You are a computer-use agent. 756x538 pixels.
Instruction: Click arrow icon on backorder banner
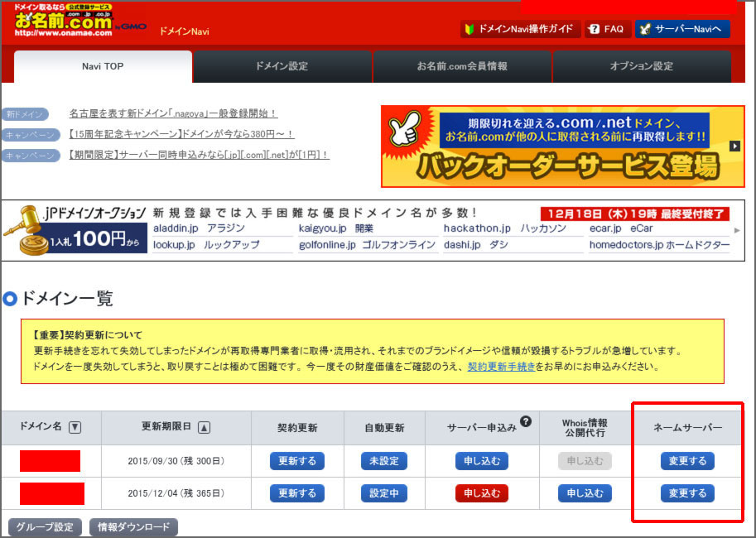click(734, 146)
